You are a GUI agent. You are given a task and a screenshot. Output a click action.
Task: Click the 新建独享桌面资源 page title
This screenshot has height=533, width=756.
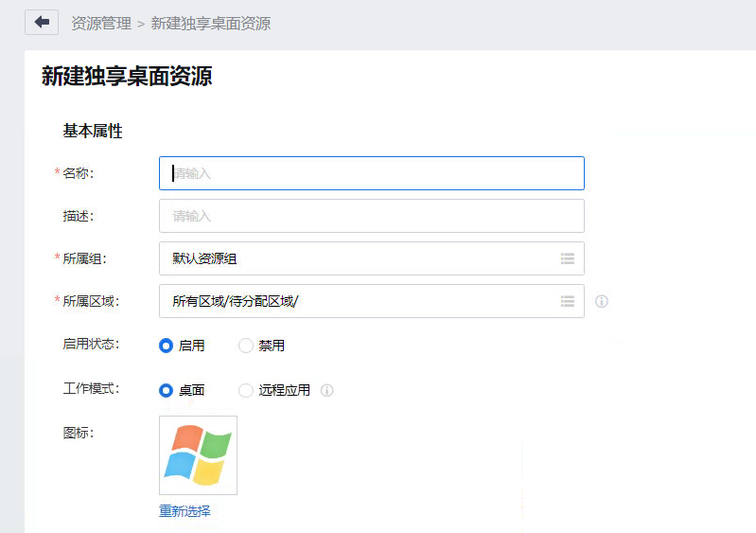pos(127,77)
